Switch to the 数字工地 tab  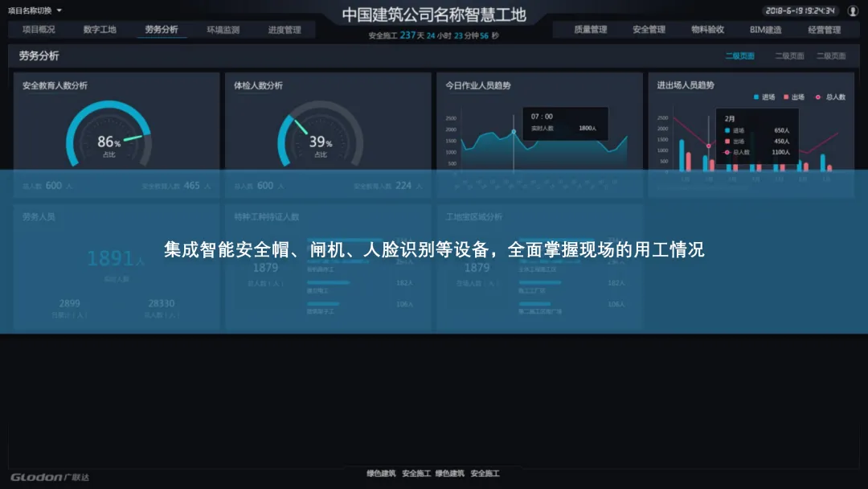[x=100, y=29]
